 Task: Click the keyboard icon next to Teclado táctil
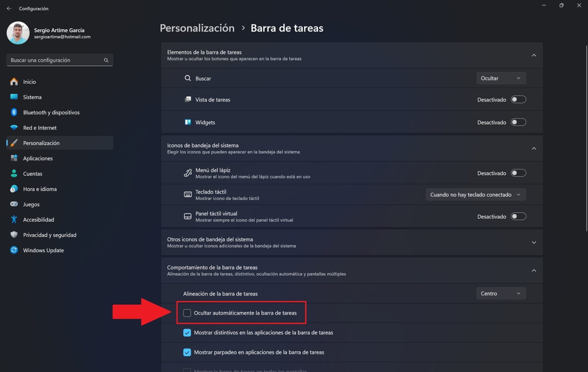[x=188, y=194]
